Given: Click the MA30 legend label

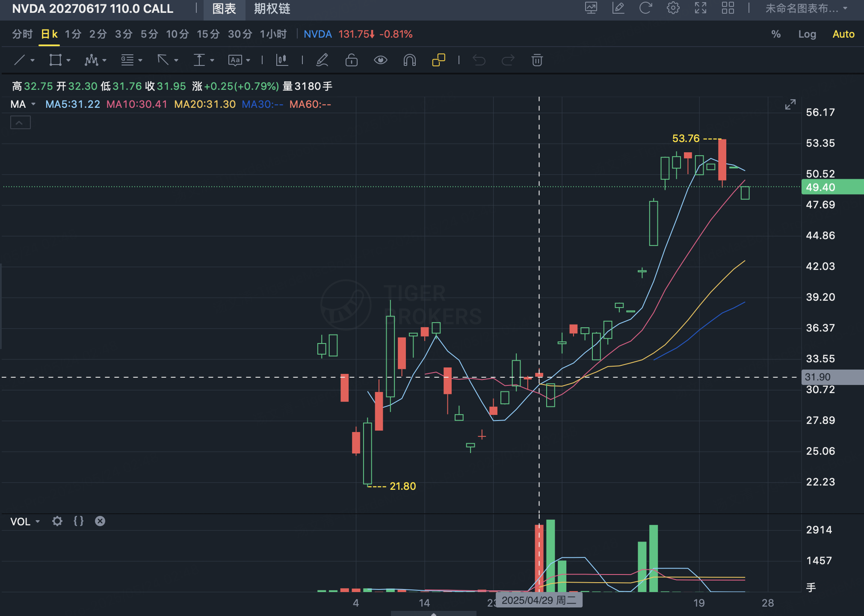Looking at the screenshot, I should 262,104.
